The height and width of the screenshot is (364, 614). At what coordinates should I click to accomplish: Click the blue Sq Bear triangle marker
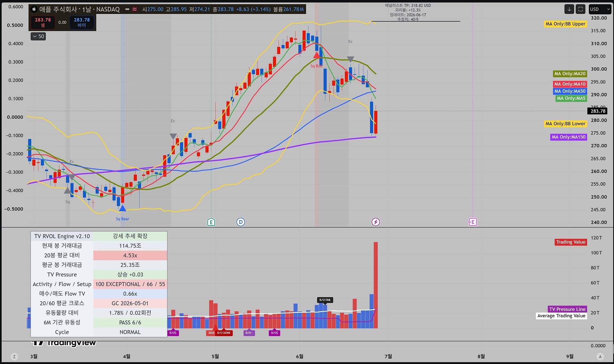pyautogui.click(x=122, y=209)
